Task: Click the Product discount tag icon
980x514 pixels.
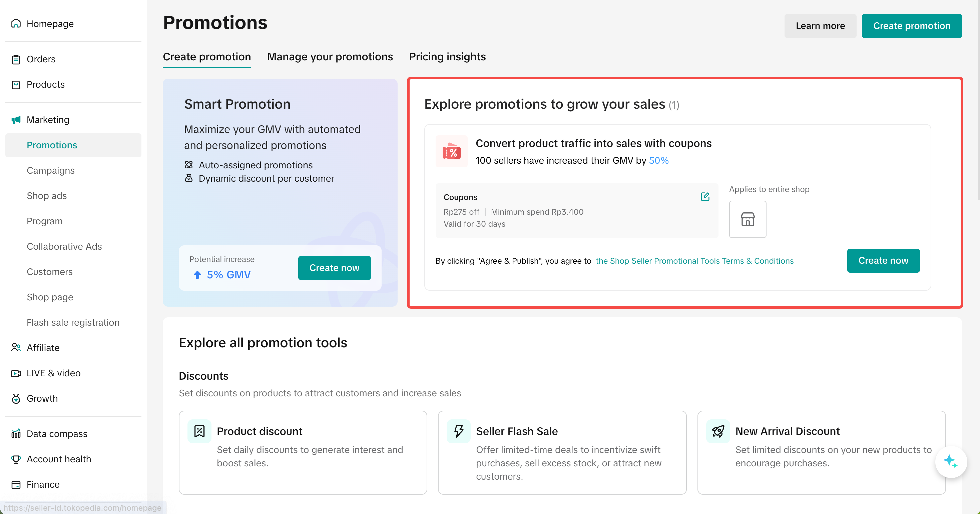Action: click(199, 431)
